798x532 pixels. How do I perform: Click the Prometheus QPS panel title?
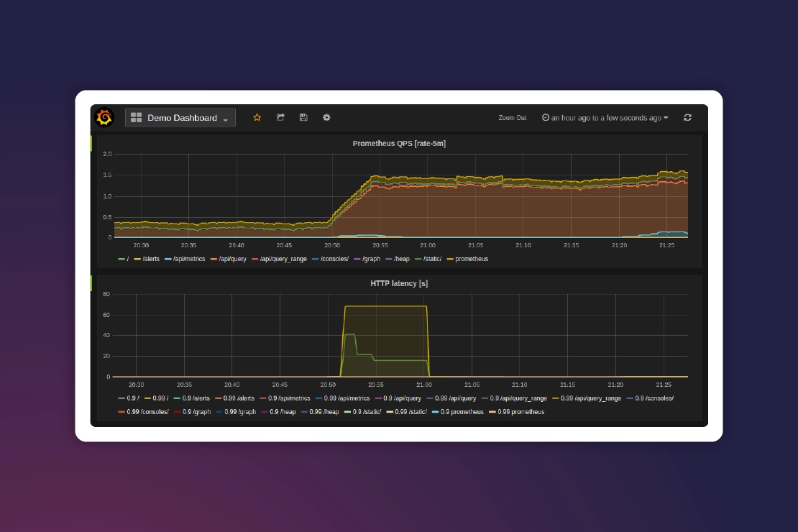pyautogui.click(x=399, y=144)
